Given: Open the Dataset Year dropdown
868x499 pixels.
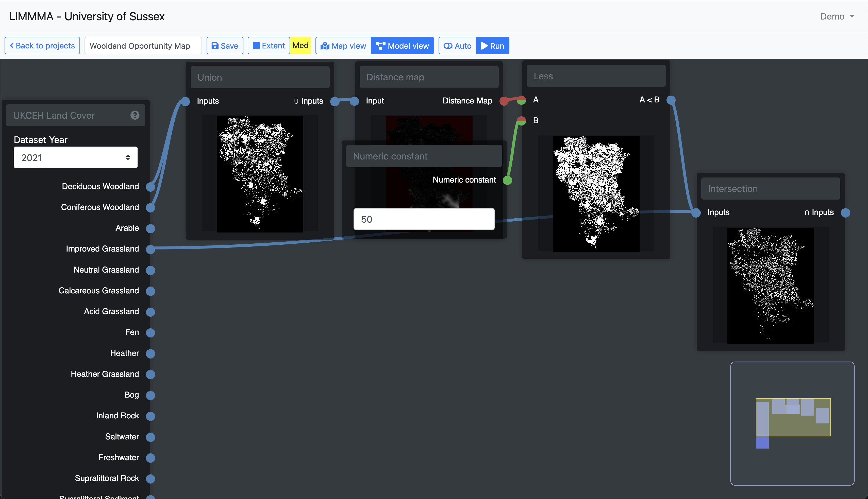Looking at the screenshot, I should pos(75,158).
